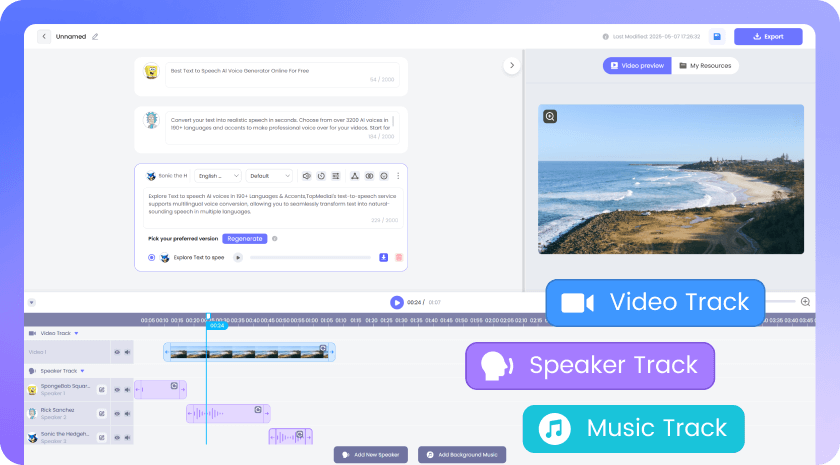Rename project using the pencil icon
Image resolution: width=840 pixels, height=465 pixels.
pyautogui.click(x=96, y=36)
